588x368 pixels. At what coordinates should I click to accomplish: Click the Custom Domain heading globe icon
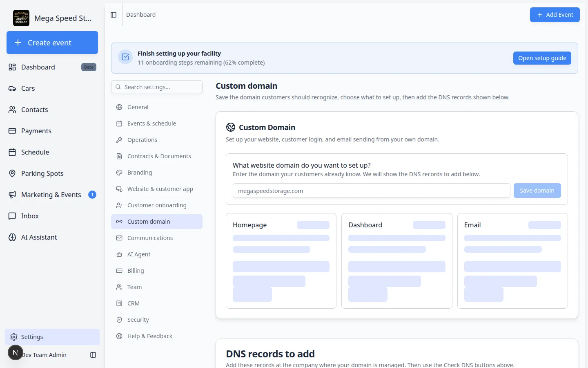(231, 127)
